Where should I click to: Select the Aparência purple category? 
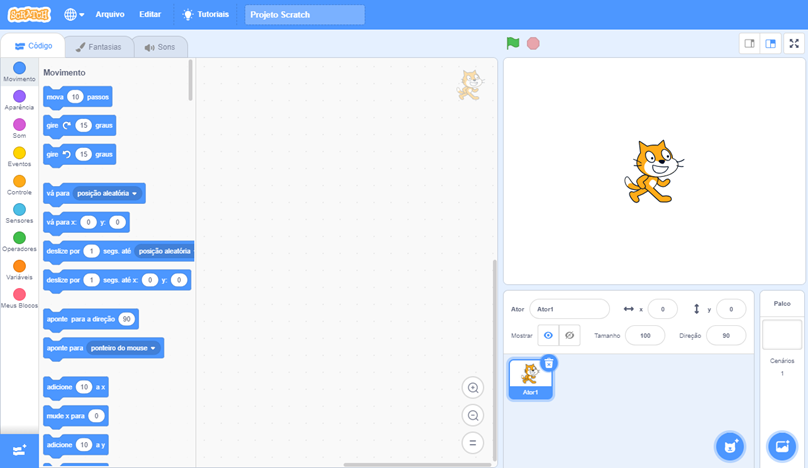19,100
